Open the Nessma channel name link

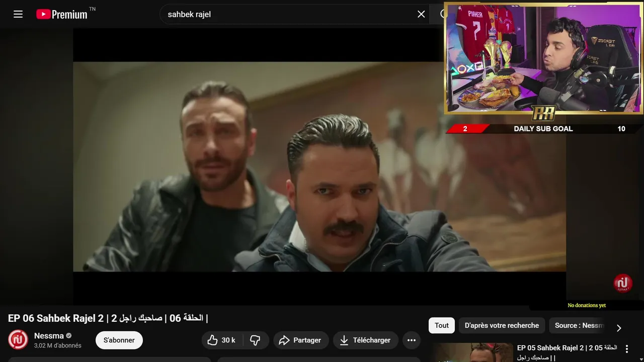coord(49,335)
